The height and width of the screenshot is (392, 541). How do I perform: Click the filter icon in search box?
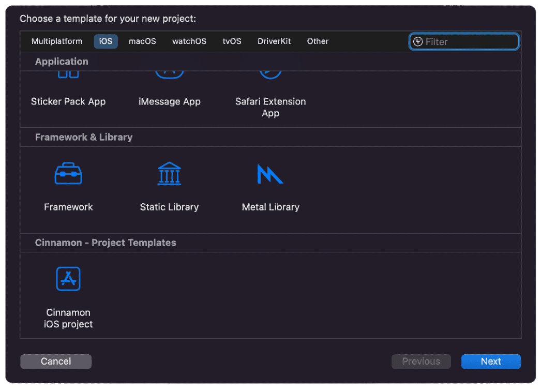point(418,42)
